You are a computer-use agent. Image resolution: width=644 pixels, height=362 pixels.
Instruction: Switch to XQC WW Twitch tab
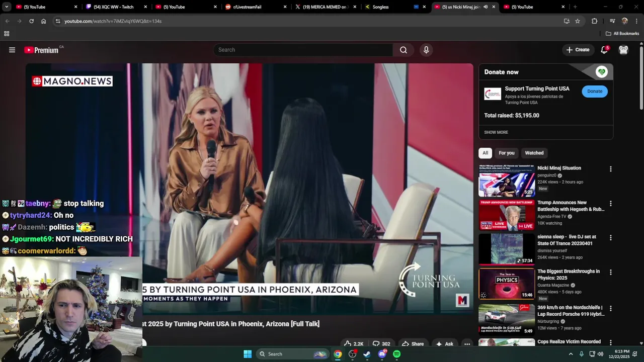[116, 7]
